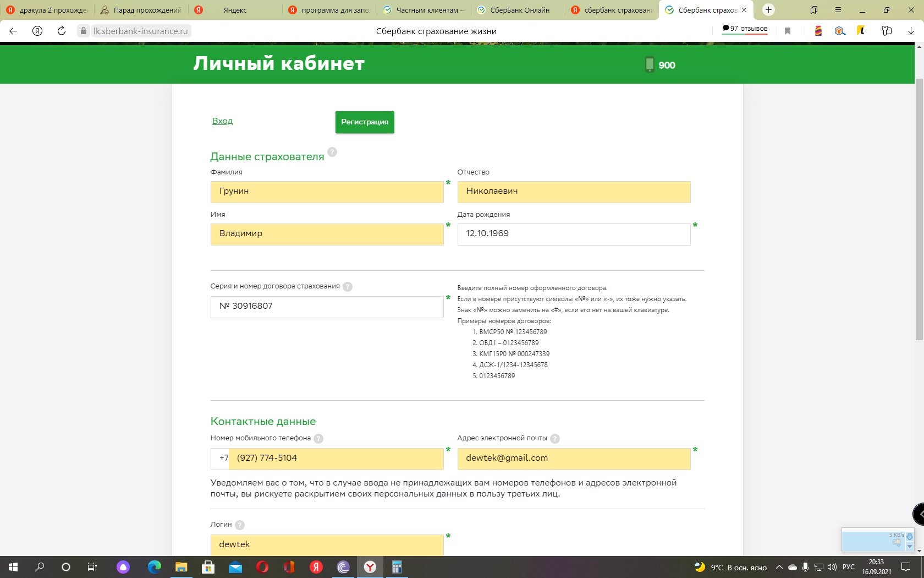Click help icon by Номер мобильного телефона
The height and width of the screenshot is (578, 924).
[x=318, y=439]
